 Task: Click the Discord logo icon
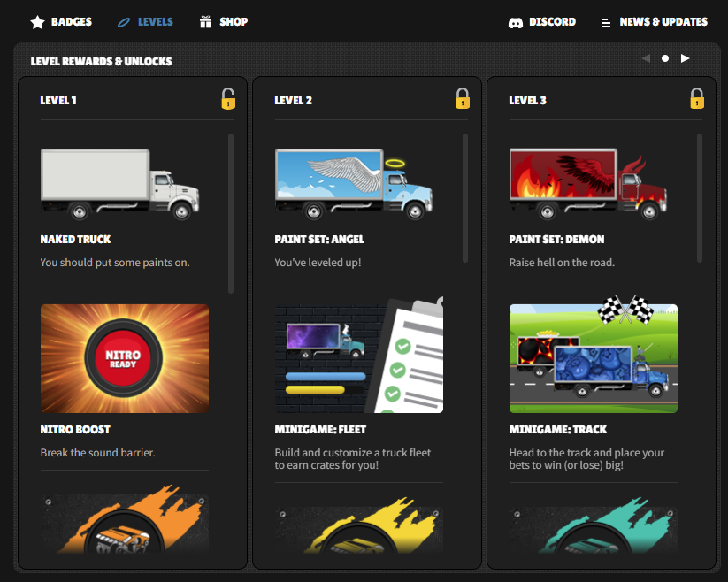516,22
